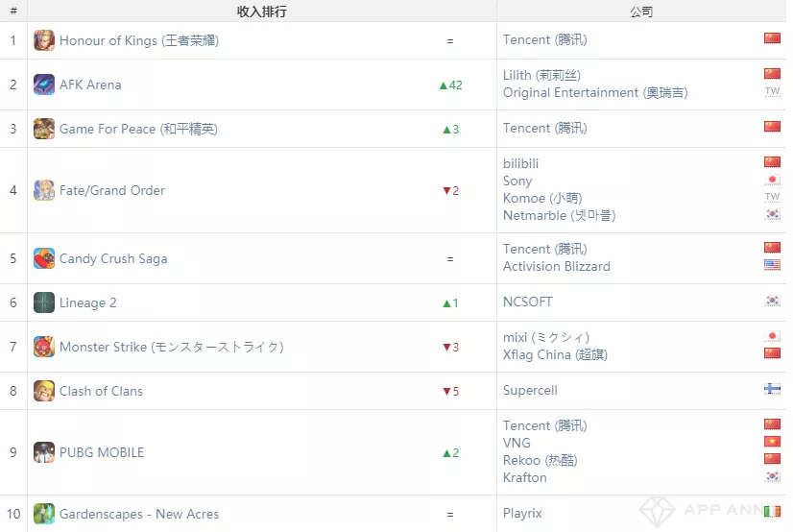Click the Fate/Grand Order game icon
Viewport: 793px width, 532px height.
coord(44,190)
